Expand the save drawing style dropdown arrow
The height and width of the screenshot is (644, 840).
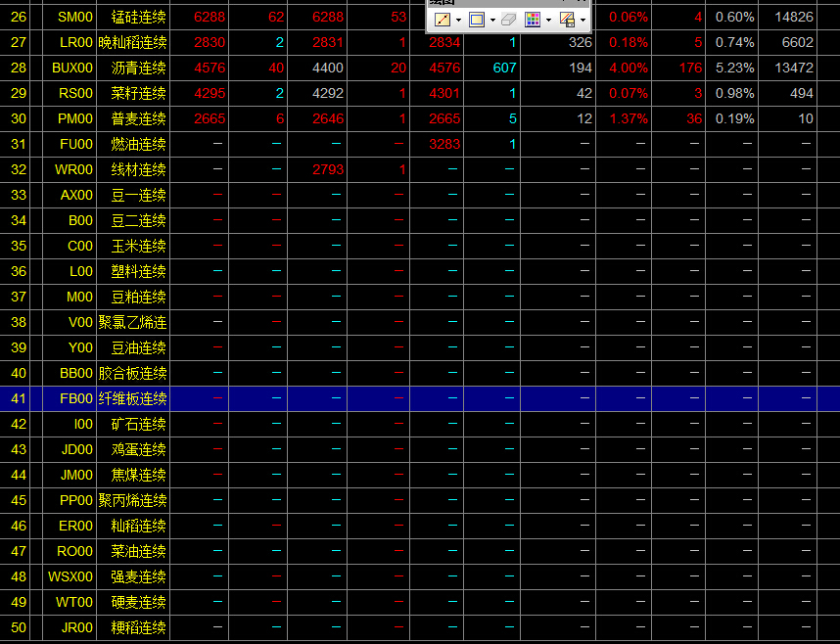click(583, 20)
